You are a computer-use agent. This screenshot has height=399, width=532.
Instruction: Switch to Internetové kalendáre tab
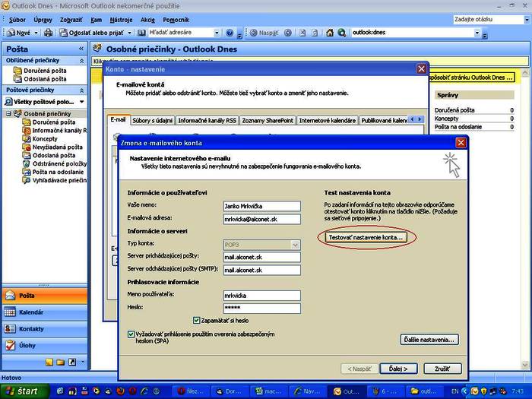(x=328, y=120)
